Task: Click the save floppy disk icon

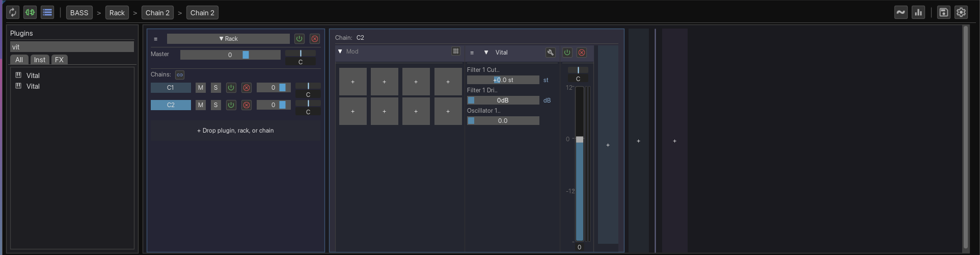Action: click(x=944, y=13)
